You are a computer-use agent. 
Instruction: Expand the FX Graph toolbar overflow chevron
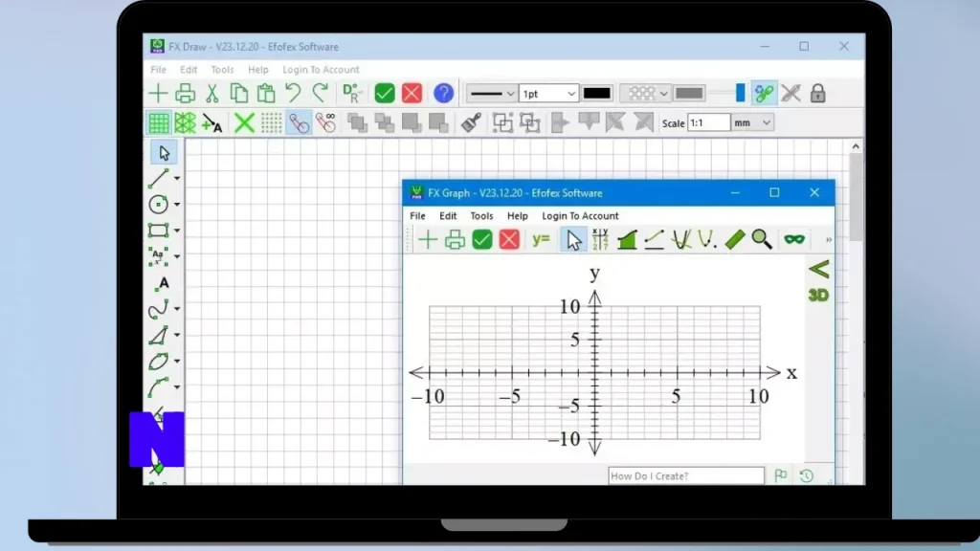point(829,240)
